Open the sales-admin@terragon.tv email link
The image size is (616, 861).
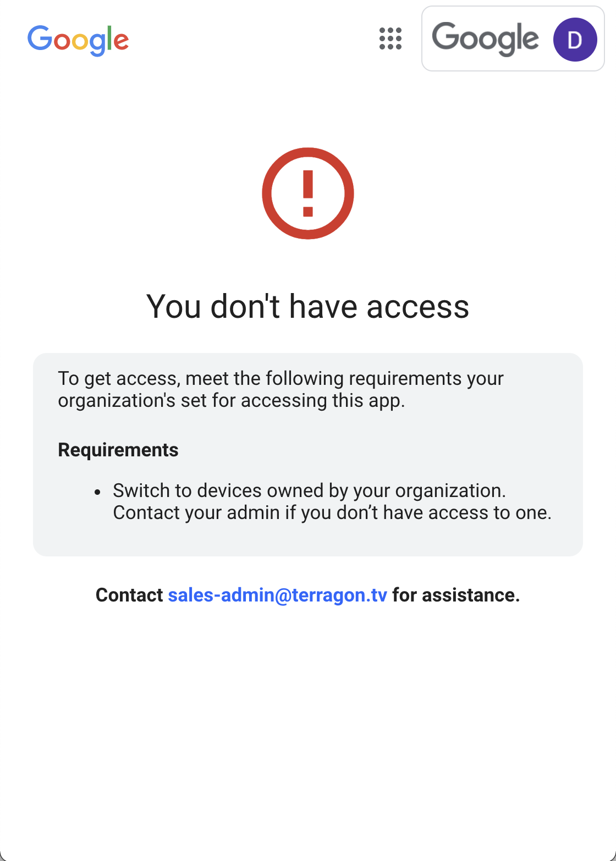tap(277, 595)
